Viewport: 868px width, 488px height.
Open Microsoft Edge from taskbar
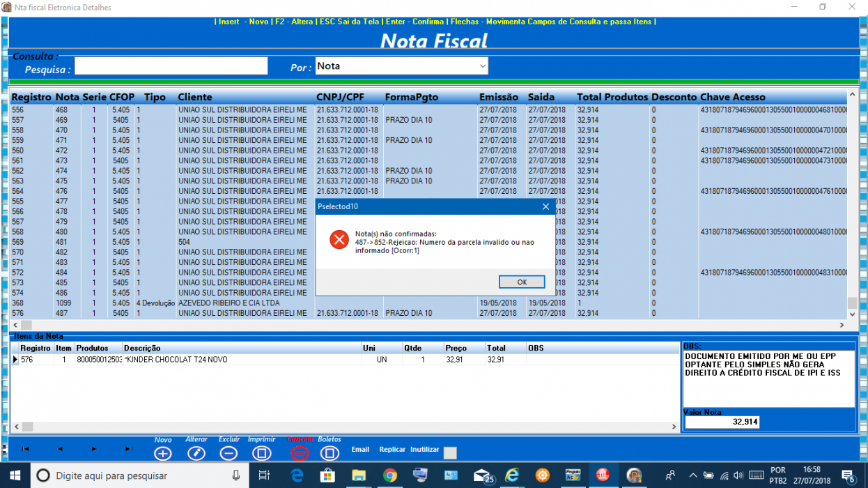click(297, 475)
